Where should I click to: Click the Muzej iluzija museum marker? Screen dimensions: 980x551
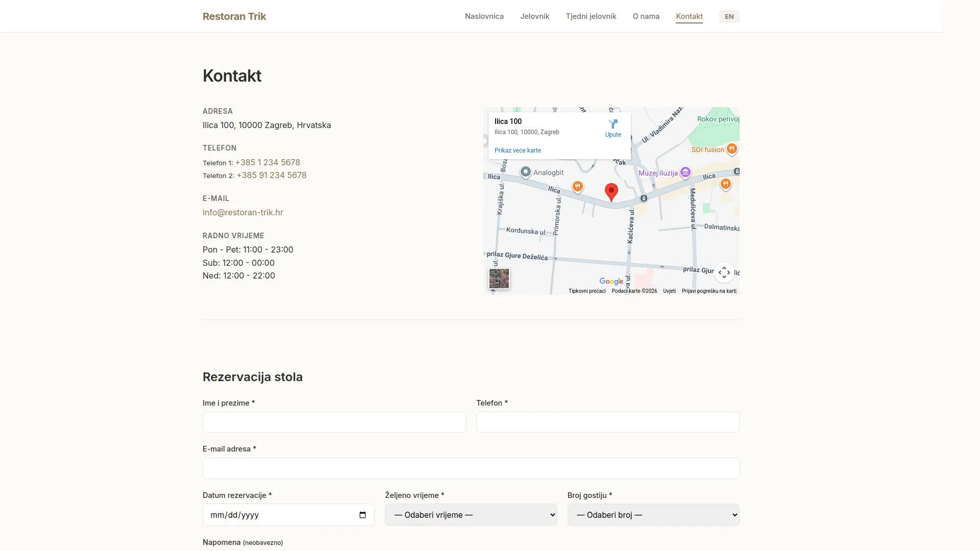685,172
